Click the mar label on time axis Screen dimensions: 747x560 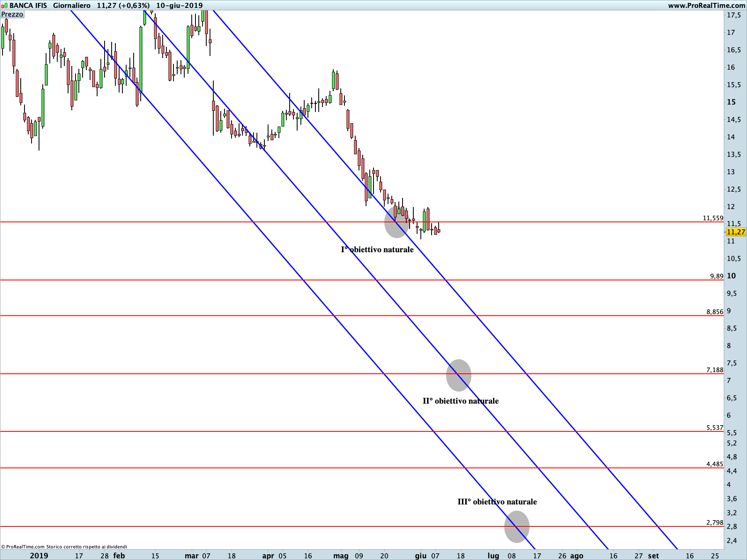[192, 555]
